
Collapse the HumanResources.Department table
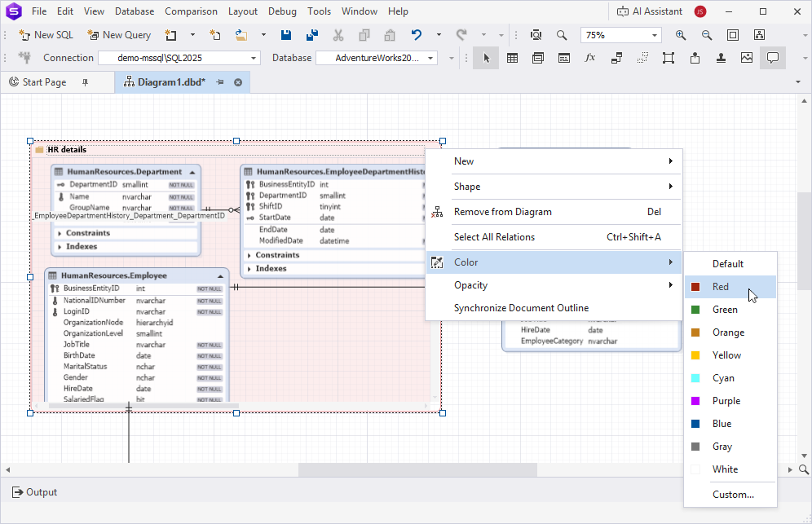(x=192, y=173)
